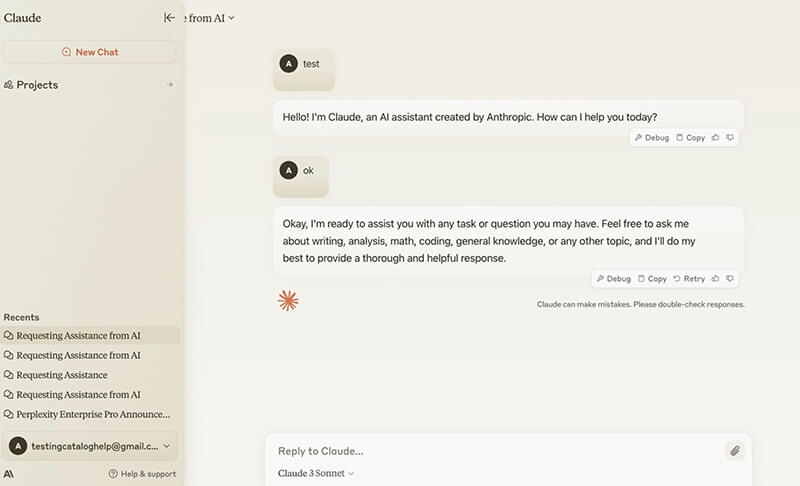Click the Anthropic logo in bottom-left corner
Viewport: 800px width, 486px height.
(x=9, y=474)
